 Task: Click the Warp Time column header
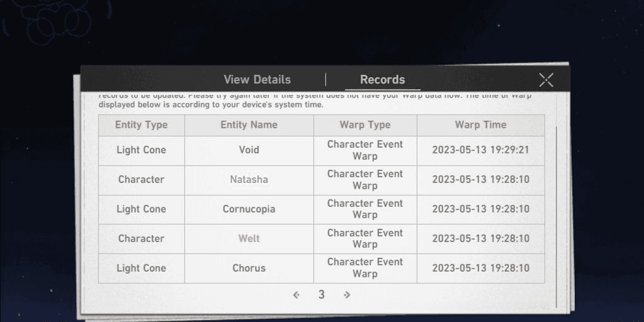480,125
